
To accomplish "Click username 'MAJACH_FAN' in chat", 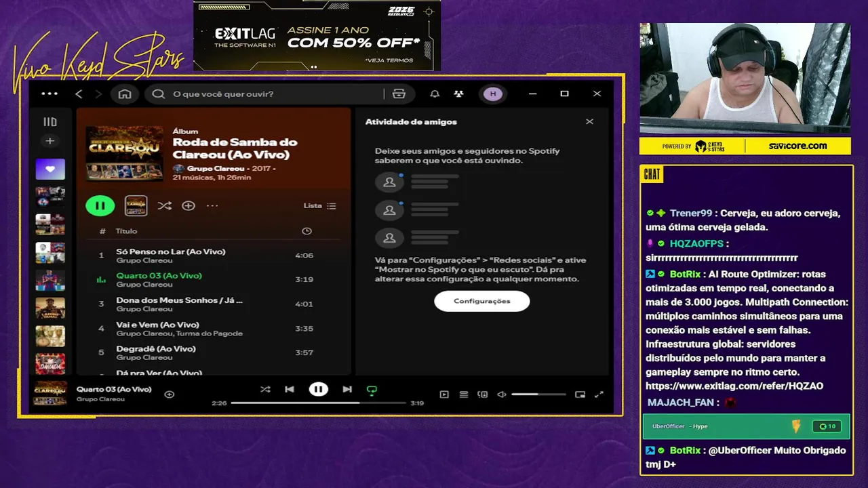I will 681,403.
